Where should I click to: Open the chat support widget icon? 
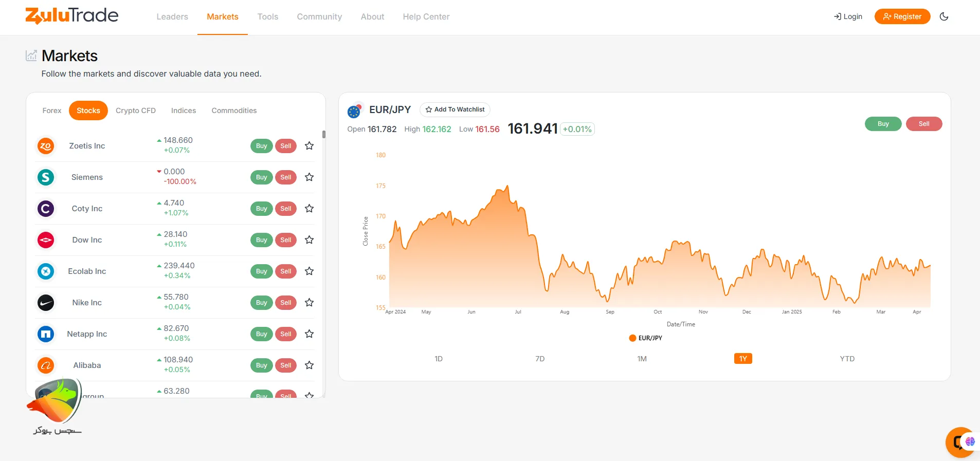tap(961, 442)
